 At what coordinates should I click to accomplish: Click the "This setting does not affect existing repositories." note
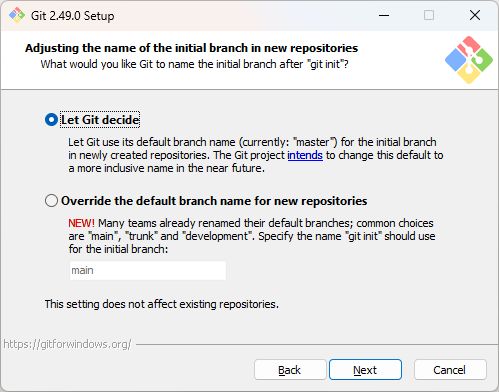point(162,304)
